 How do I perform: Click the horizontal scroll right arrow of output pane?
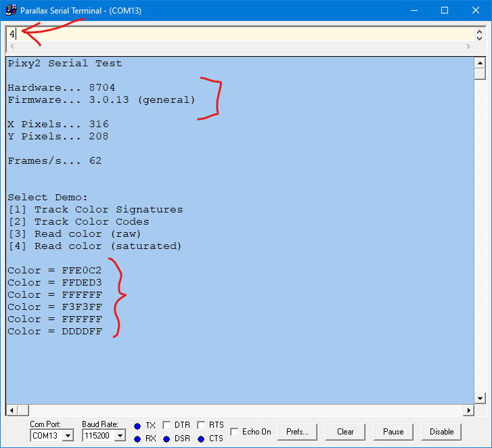pyautogui.click(x=468, y=411)
